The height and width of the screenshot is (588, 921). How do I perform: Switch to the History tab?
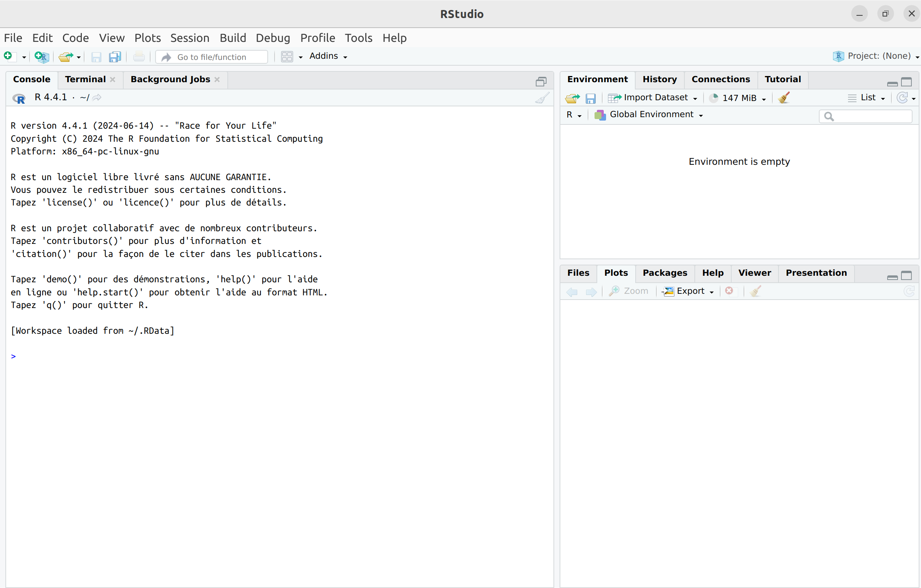click(x=659, y=80)
